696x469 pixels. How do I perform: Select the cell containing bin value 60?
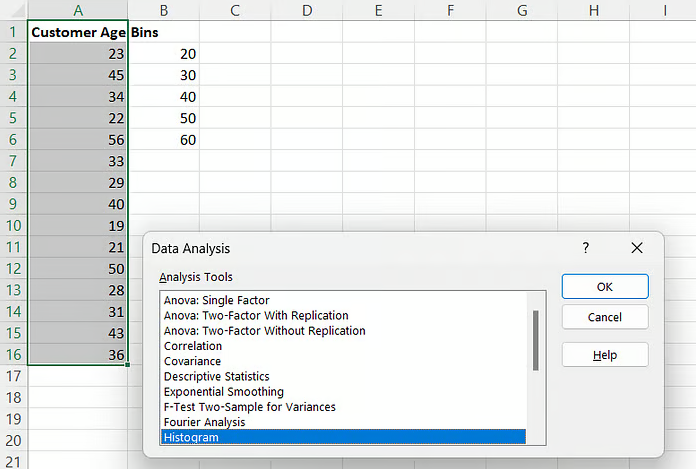click(163, 140)
